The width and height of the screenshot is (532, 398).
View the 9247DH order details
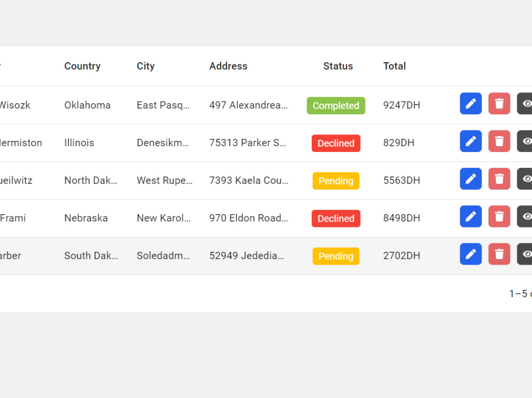525,104
